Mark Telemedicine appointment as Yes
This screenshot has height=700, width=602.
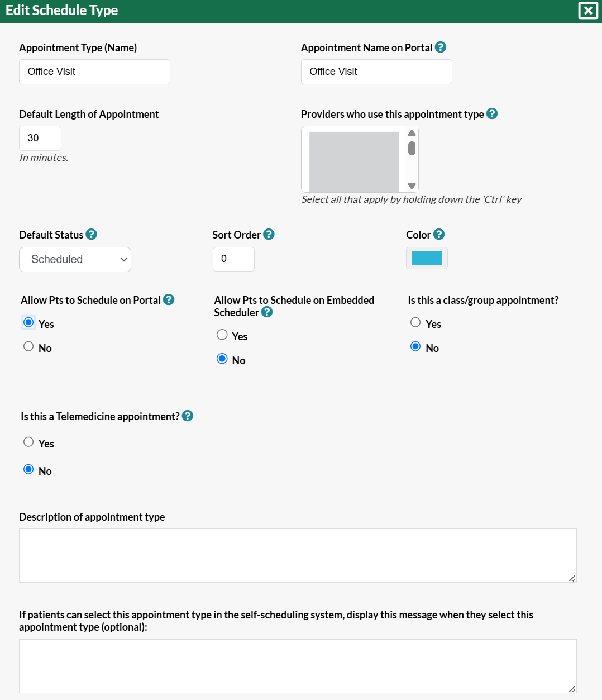point(28,442)
